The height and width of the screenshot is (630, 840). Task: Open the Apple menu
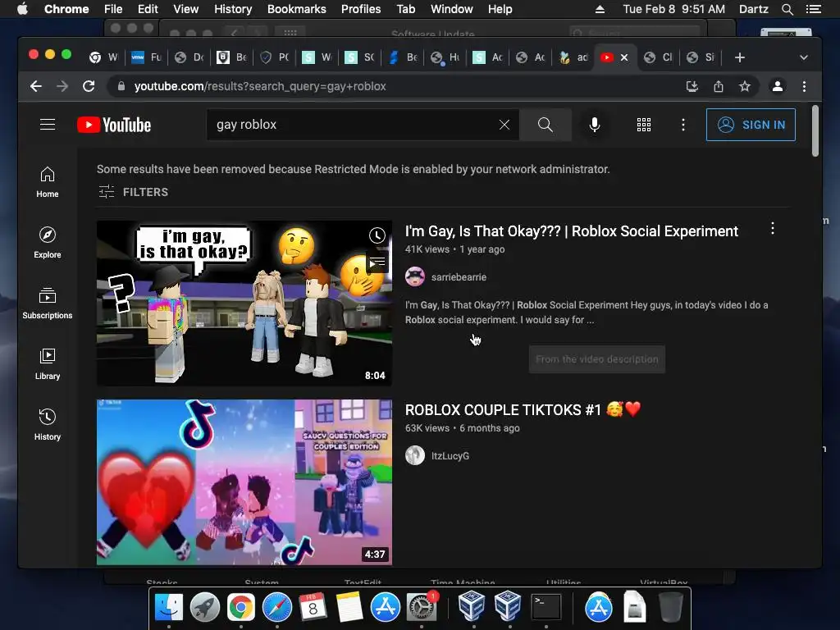pyautogui.click(x=22, y=9)
